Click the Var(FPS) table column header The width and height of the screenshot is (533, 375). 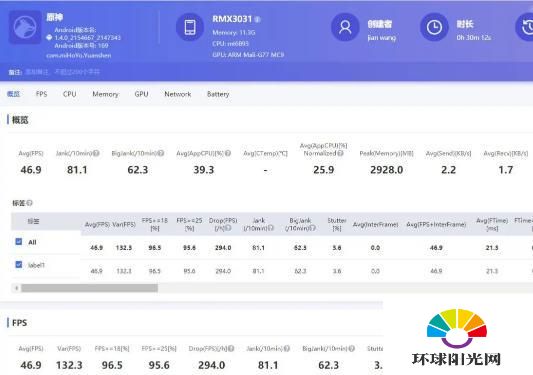click(124, 224)
